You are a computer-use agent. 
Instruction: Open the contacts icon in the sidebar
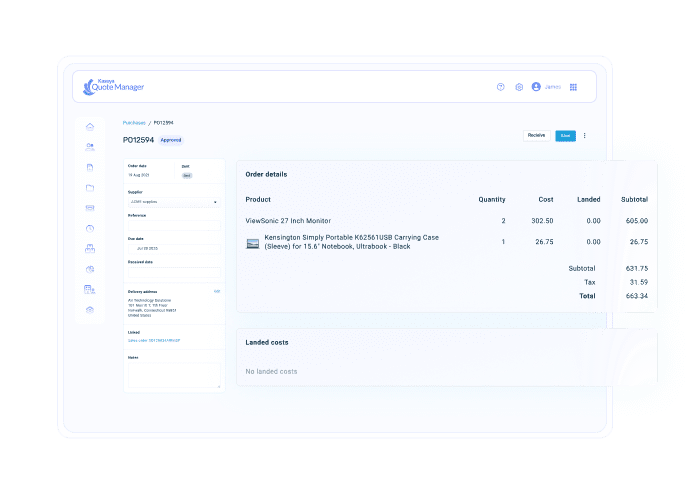click(x=90, y=147)
